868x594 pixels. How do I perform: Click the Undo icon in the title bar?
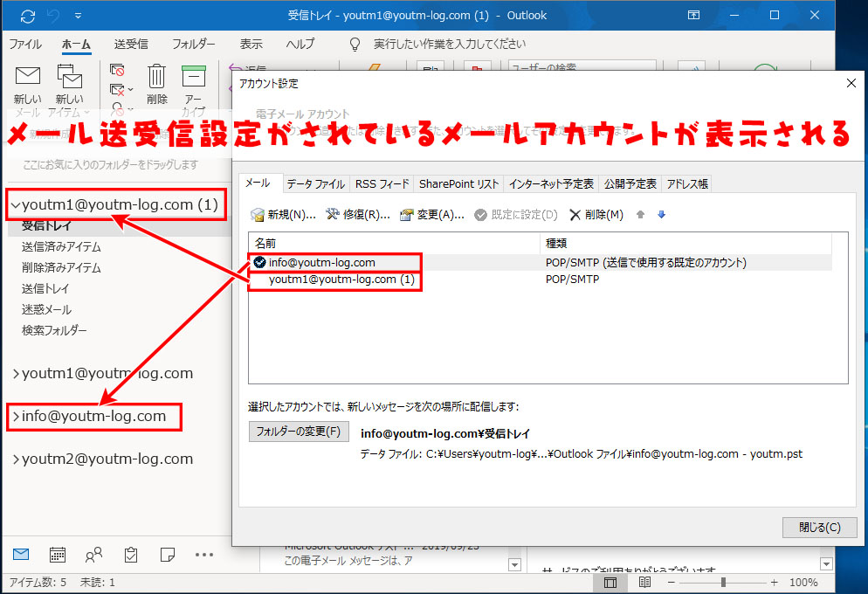point(53,16)
